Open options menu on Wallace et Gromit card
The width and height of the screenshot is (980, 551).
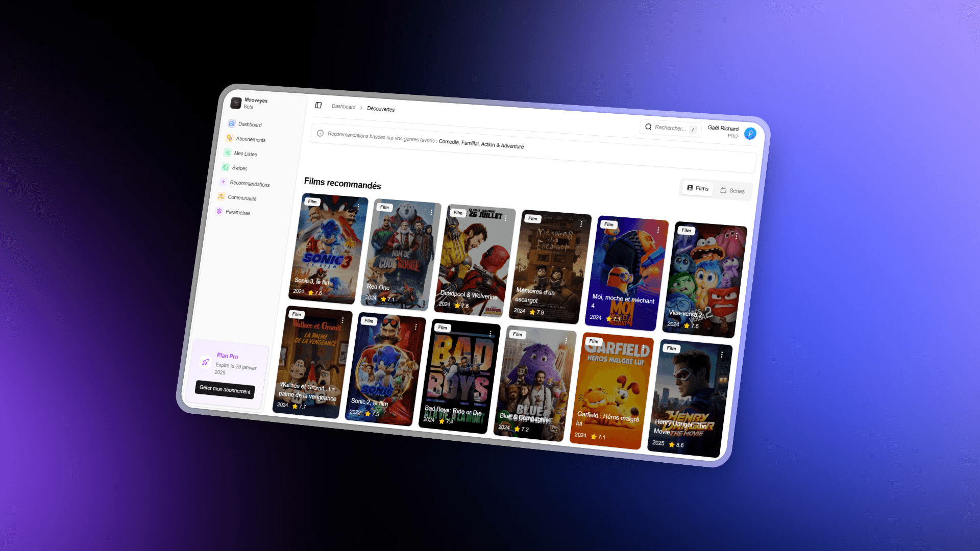[342, 320]
